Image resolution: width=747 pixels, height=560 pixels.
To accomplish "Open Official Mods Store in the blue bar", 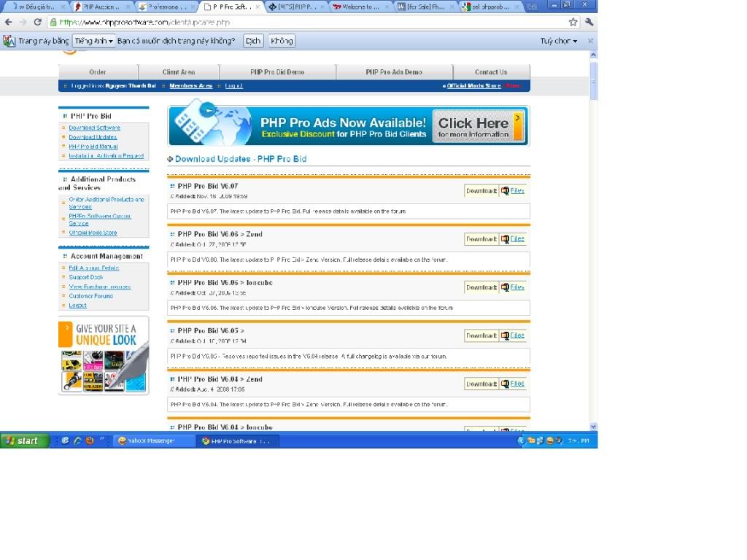I will 474,86.
